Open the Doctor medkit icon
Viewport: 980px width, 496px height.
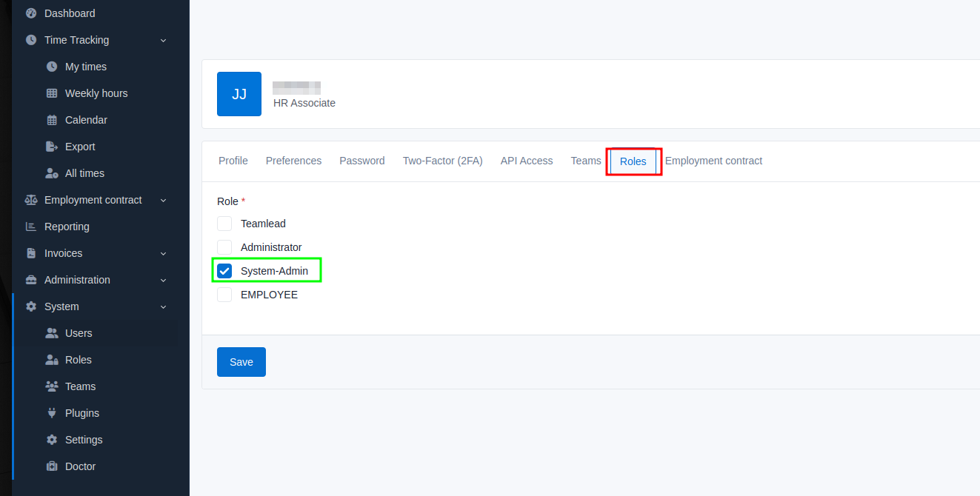[52, 466]
